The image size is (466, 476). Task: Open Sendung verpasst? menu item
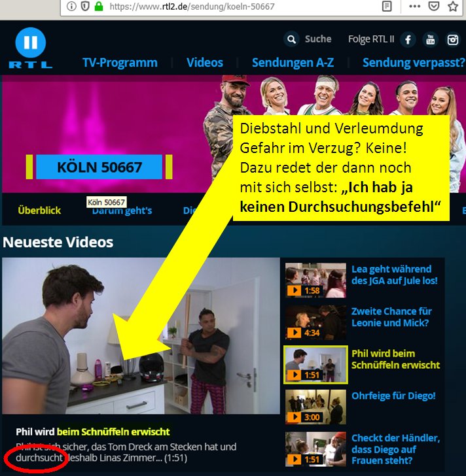[x=414, y=63]
